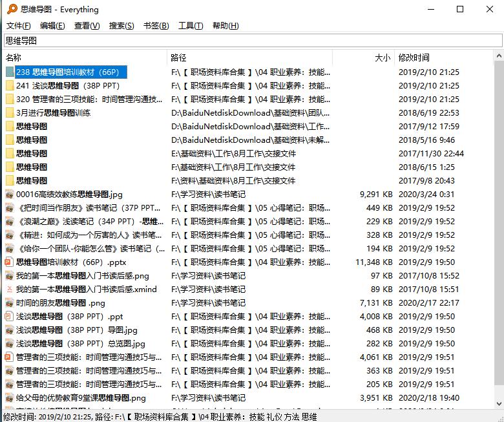The image size is (504, 422).
Task: Select file 时间的朋友思维导图 .png
Action: click(x=61, y=302)
